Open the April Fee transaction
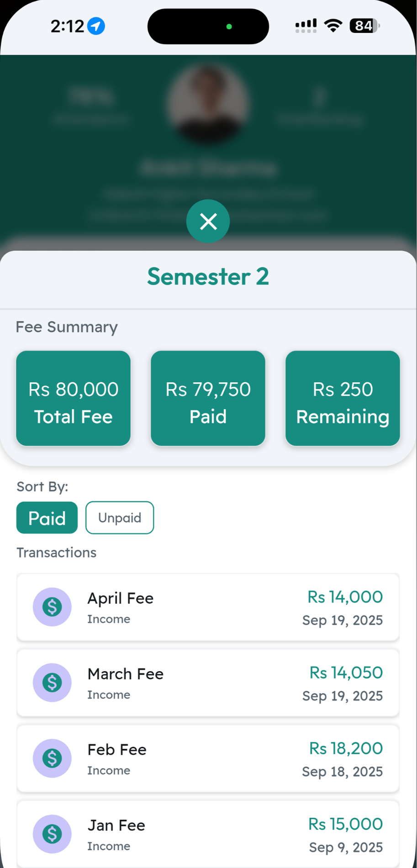Screen dimensions: 417x868 coord(208,607)
